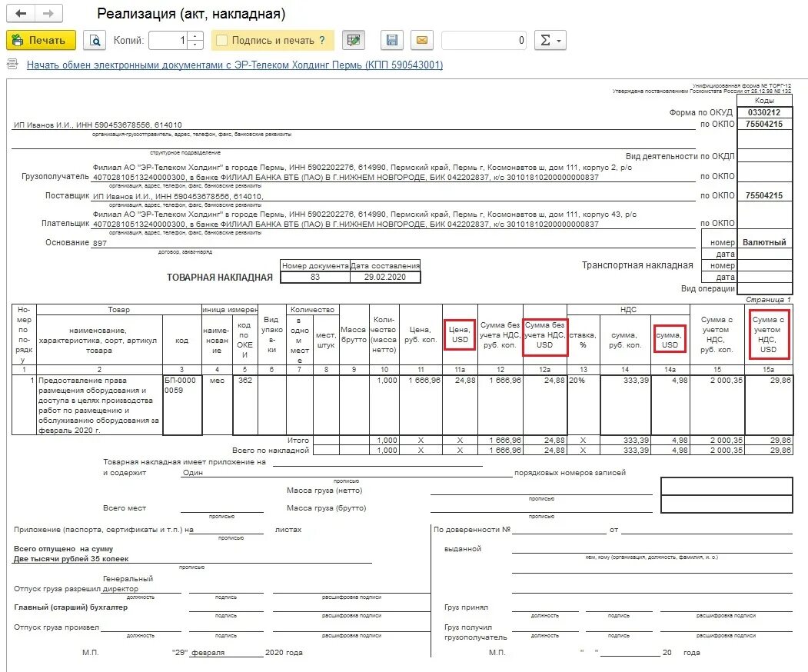Open print preview with magnifier icon
The image size is (808, 672).
pos(95,40)
